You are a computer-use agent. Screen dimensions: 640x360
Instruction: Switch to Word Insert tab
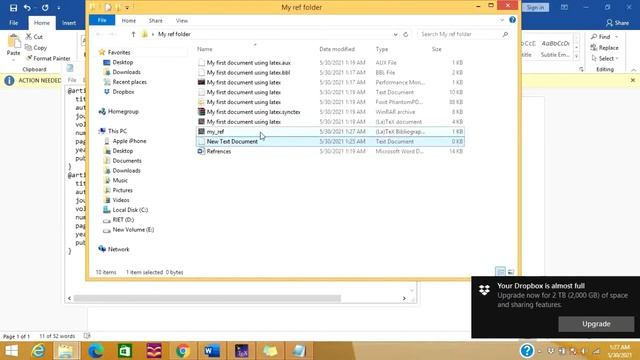tap(69, 23)
